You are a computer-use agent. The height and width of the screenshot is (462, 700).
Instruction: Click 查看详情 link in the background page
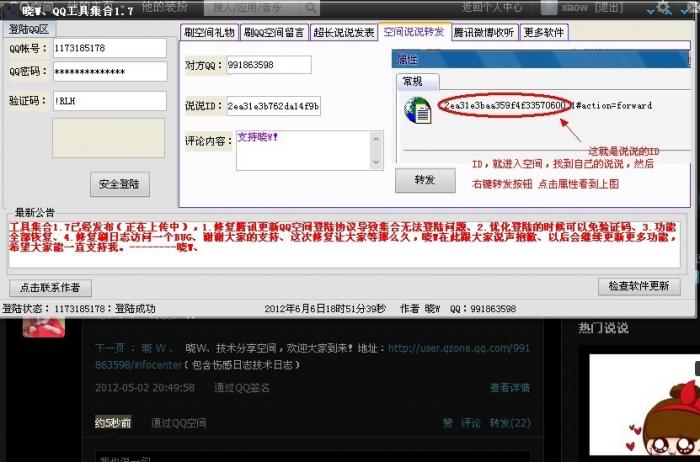click(510, 387)
